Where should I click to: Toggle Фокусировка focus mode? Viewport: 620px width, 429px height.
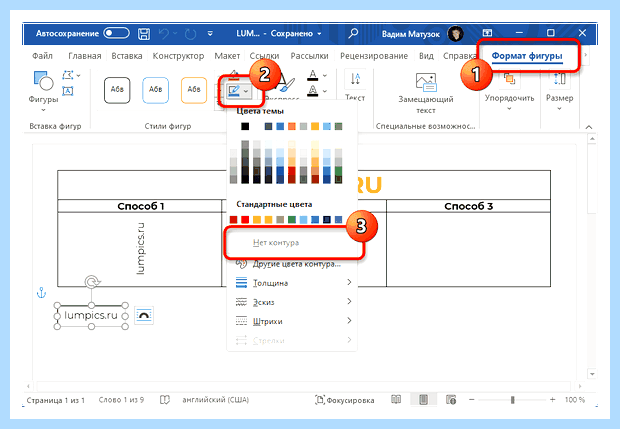pos(344,400)
